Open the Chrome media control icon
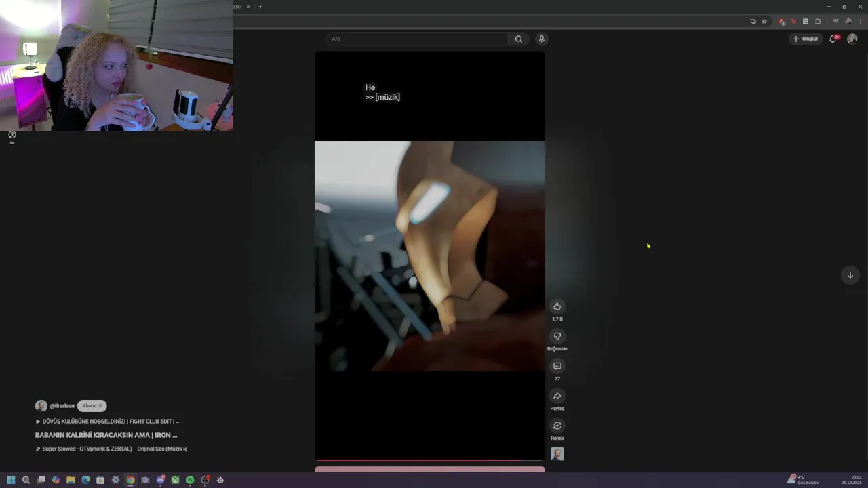The image size is (868, 488). pos(835,22)
